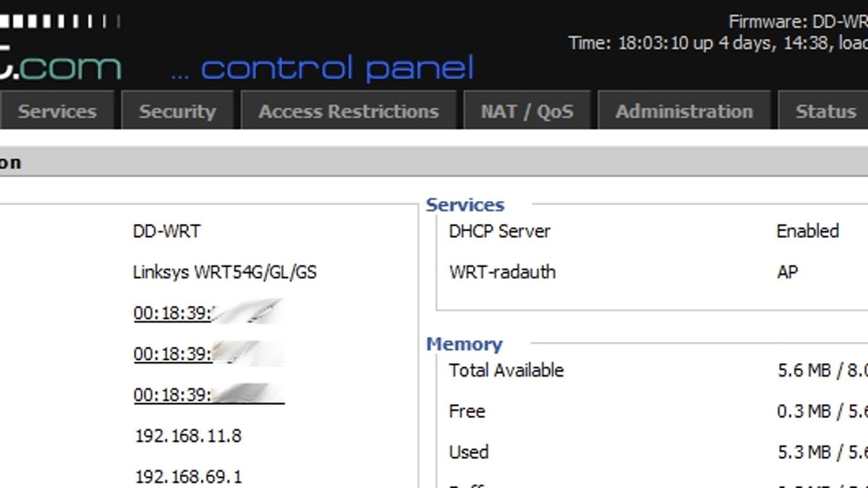
Task: Select the IP address 192.168.69.1
Action: (188, 476)
